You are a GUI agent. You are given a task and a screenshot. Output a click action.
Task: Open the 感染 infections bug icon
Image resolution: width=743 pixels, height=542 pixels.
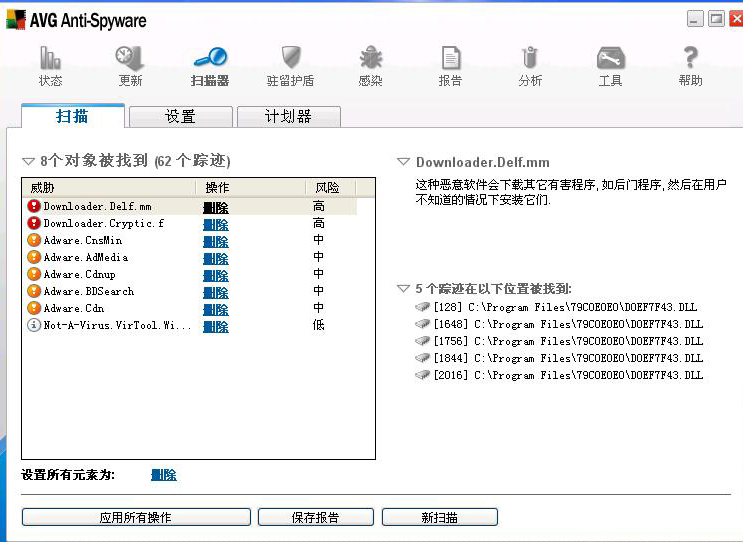[x=371, y=58]
